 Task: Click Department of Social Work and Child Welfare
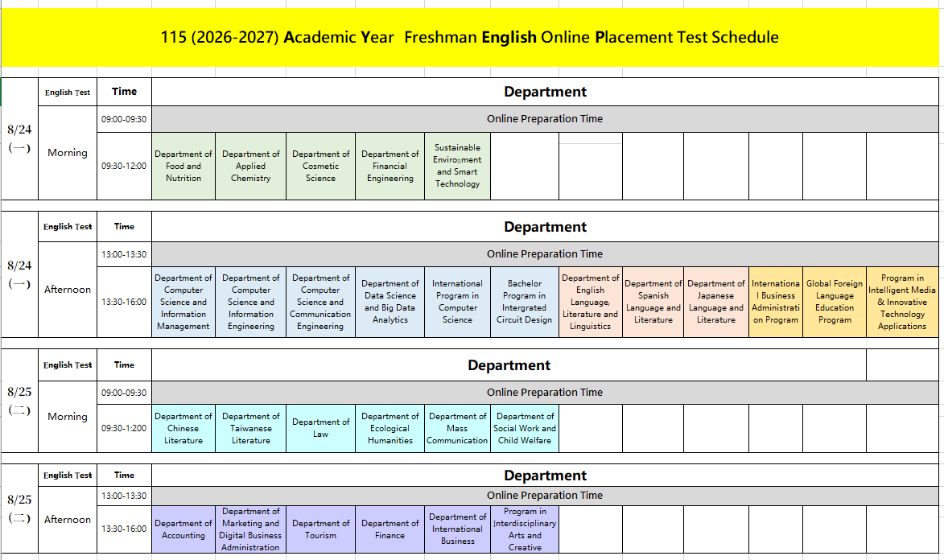pyautogui.click(x=525, y=428)
